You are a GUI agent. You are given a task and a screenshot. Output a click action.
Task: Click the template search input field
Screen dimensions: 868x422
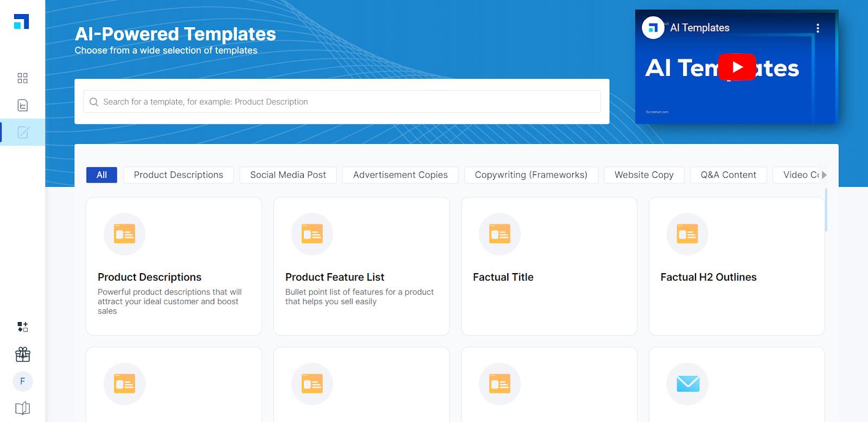click(342, 102)
